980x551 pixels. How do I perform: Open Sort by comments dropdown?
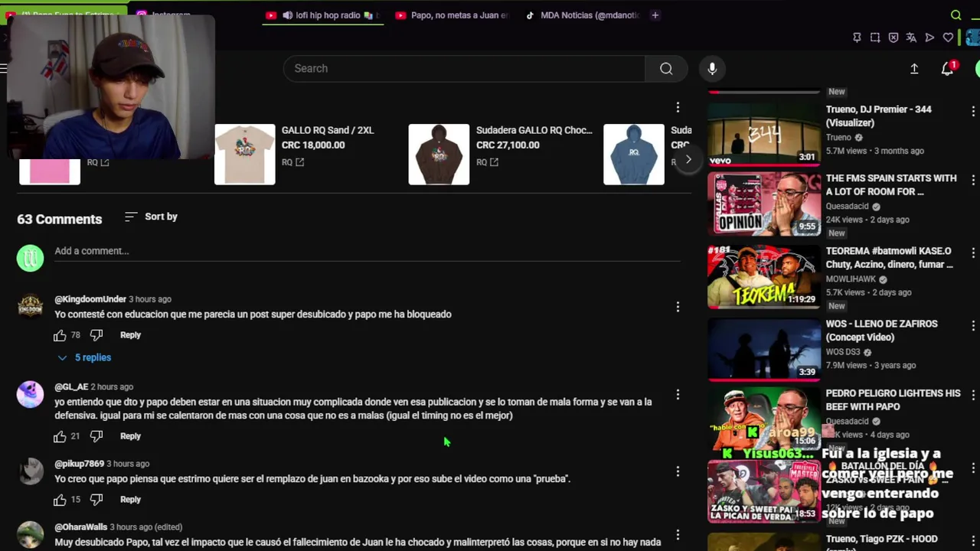pos(151,217)
